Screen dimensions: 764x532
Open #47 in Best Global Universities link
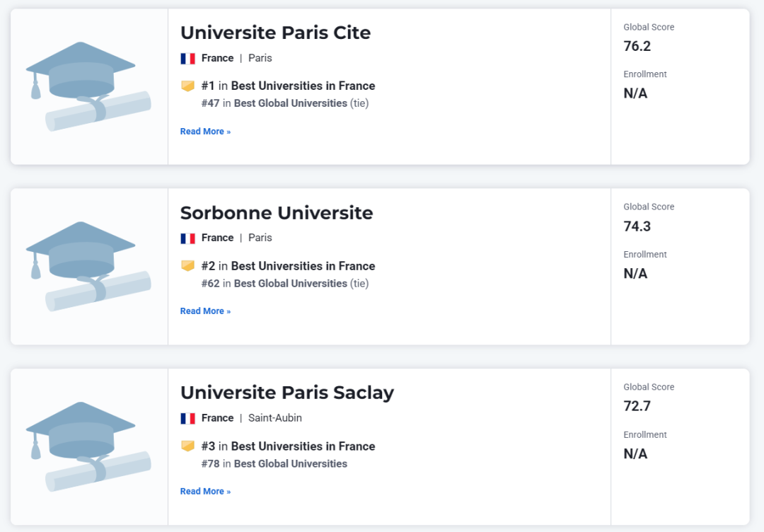290,103
